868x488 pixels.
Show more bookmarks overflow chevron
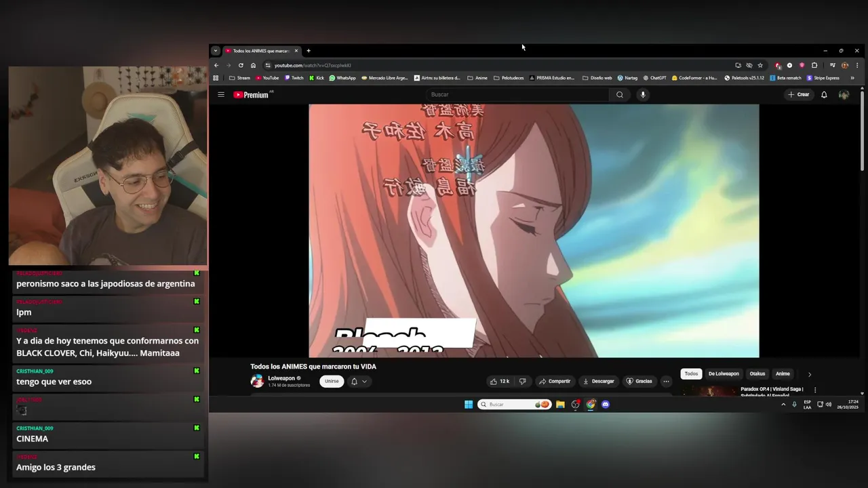(x=852, y=78)
